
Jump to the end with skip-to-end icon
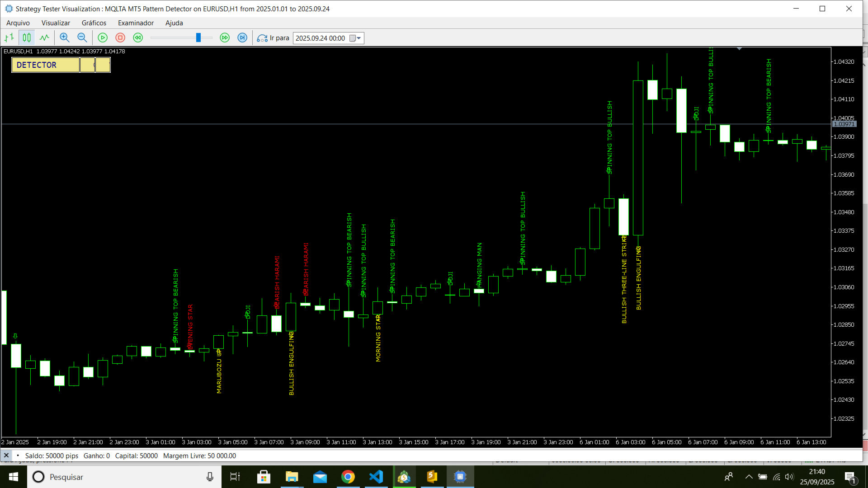(x=242, y=38)
